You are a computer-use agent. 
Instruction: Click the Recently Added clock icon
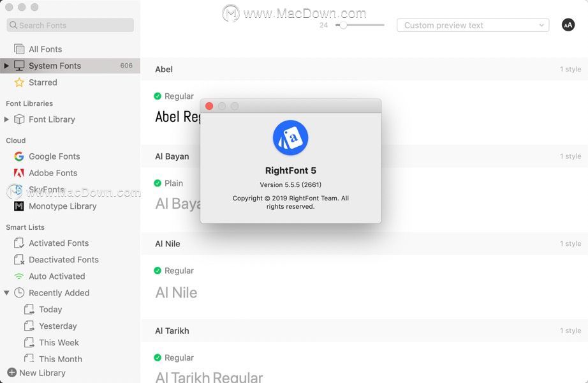coord(19,293)
